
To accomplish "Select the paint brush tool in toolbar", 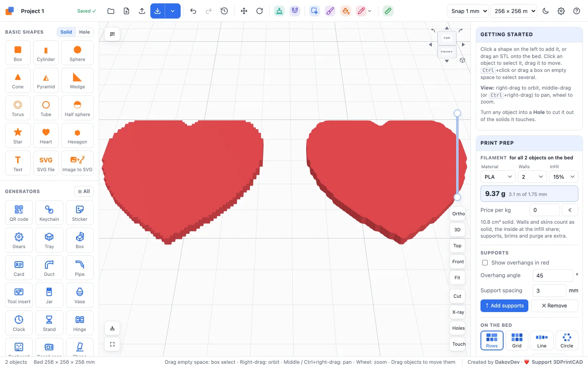I will tap(330, 11).
